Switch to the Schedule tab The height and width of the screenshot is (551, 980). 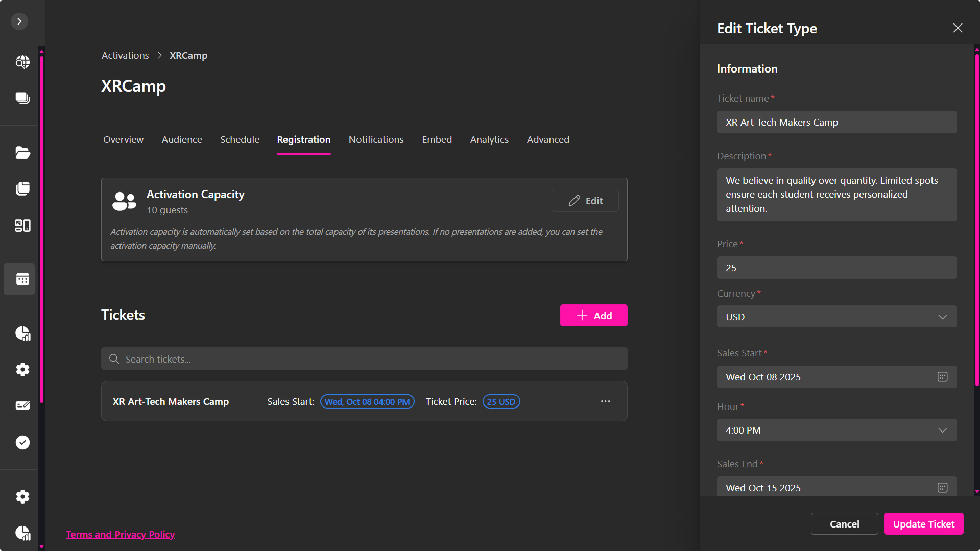pyautogui.click(x=240, y=140)
